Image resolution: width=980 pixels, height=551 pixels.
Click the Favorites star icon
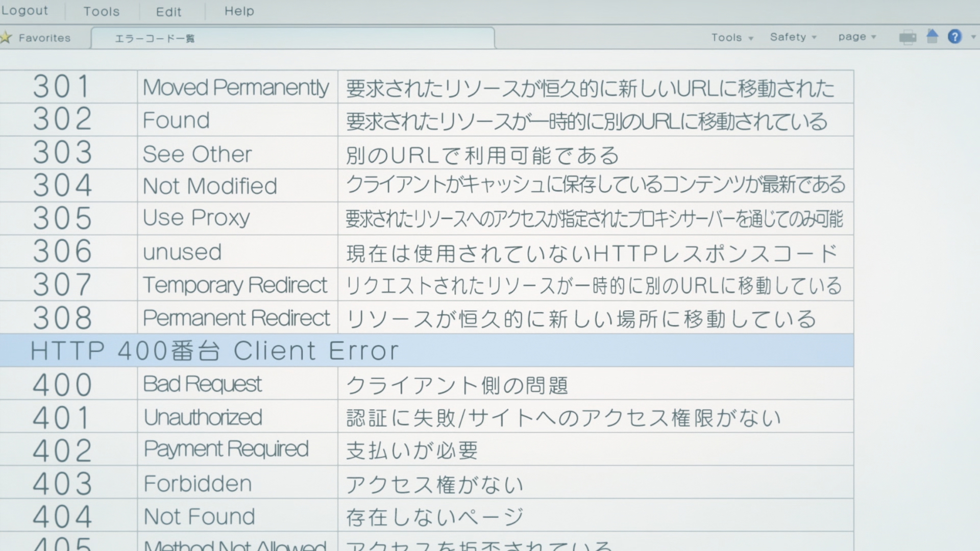(x=6, y=38)
